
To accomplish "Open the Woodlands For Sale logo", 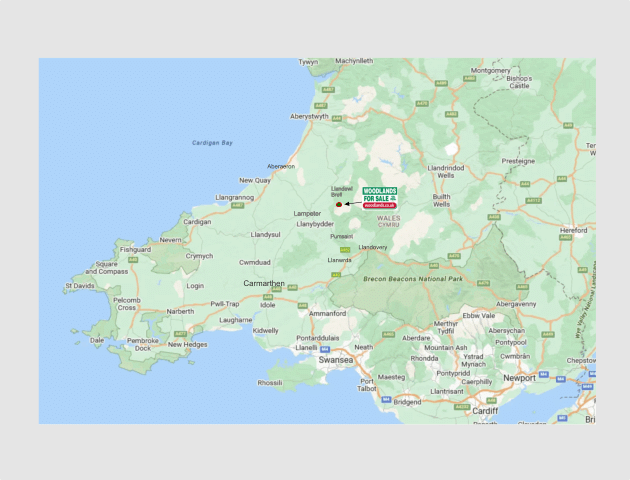I will click(x=380, y=198).
